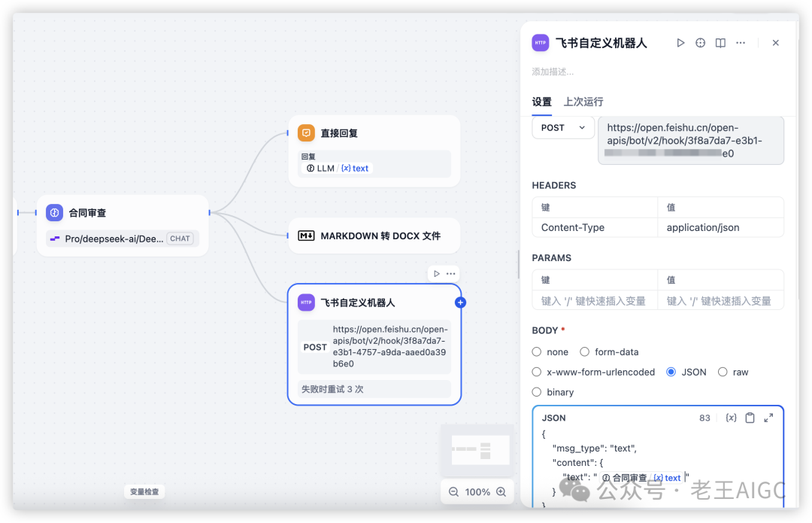Open the documentation book icon in panel header
Image resolution: width=812 pixels, height=523 pixels.
720,43
